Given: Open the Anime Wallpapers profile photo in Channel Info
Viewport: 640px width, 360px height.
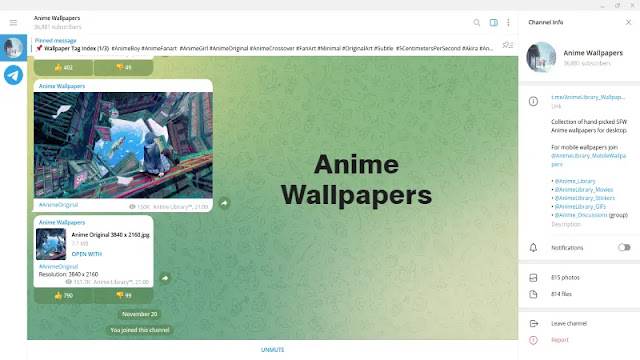Looking at the screenshot, I should [x=541, y=57].
